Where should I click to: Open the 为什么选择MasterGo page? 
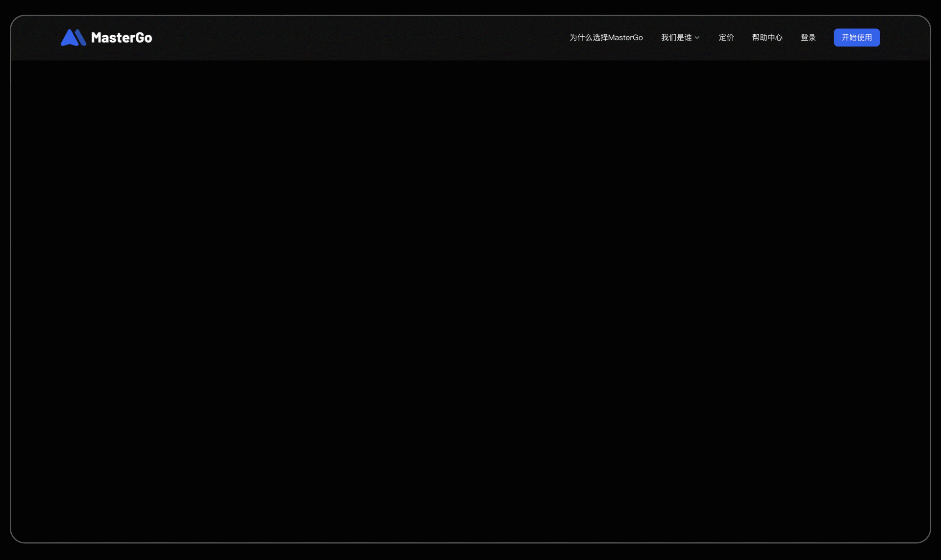[606, 38]
